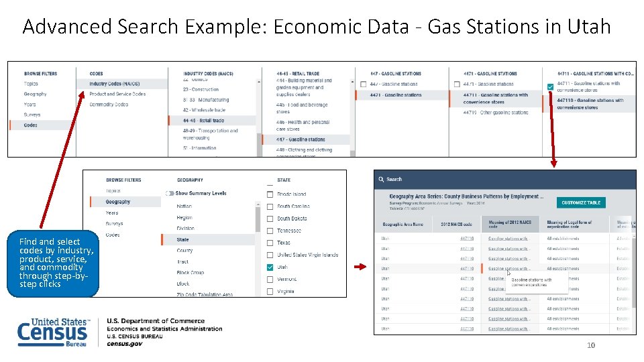Uncheck the Utah state checkbox
This screenshot has height=362, width=644.
tap(270, 267)
